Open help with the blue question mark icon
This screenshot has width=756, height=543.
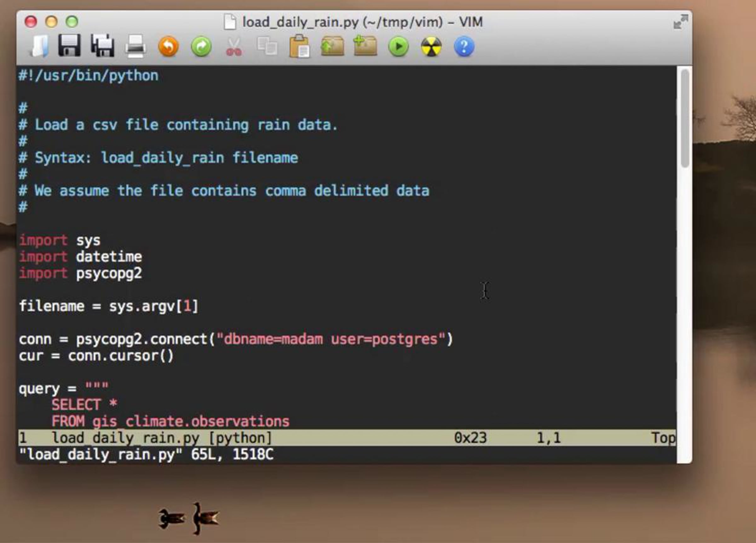point(464,46)
